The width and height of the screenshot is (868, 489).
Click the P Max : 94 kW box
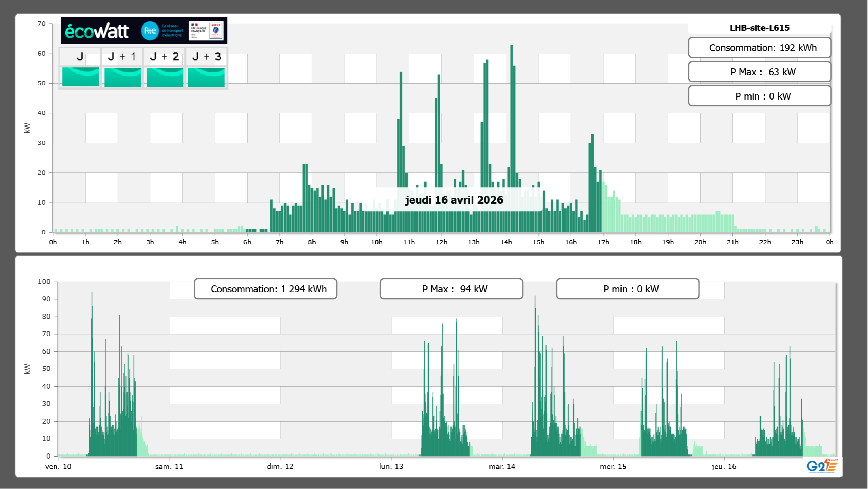pos(451,289)
